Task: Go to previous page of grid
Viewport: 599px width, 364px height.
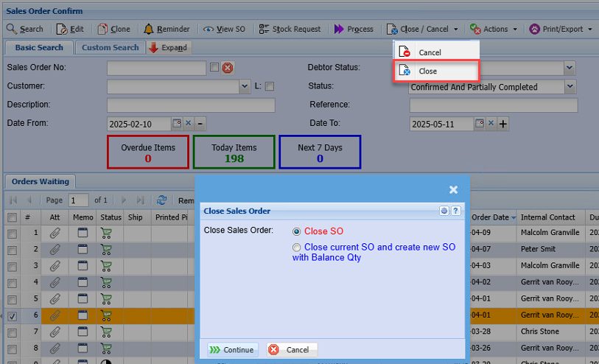Action: tap(29, 200)
